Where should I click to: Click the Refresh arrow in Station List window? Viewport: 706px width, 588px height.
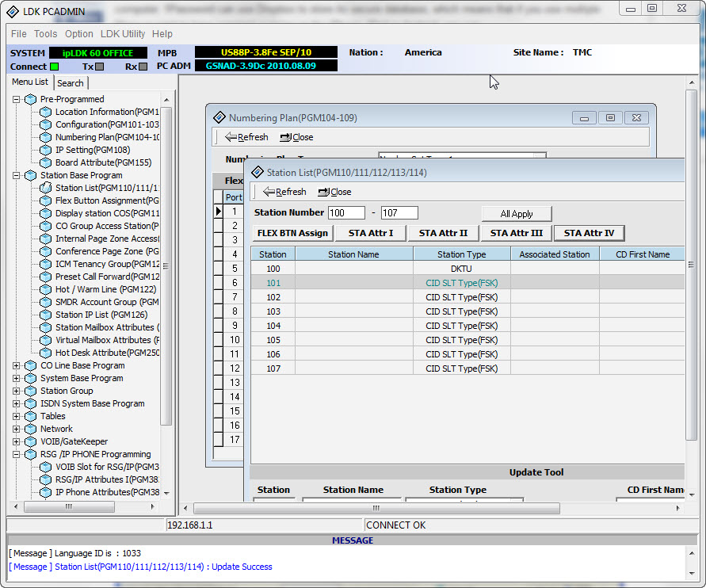[x=269, y=192]
